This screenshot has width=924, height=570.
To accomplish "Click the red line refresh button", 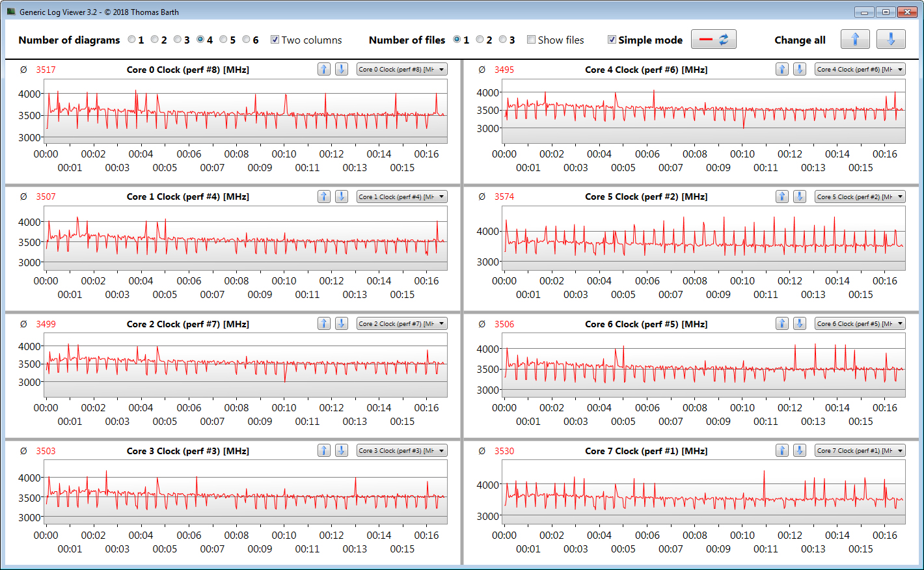I will pyautogui.click(x=714, y=39).
